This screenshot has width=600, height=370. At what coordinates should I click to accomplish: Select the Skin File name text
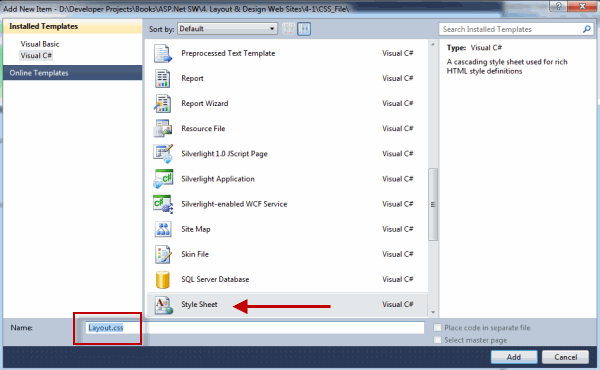(195, 254)
